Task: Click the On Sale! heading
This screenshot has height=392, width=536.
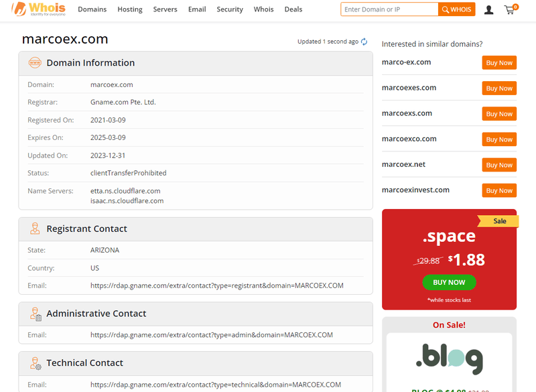Action: point(449,325)
